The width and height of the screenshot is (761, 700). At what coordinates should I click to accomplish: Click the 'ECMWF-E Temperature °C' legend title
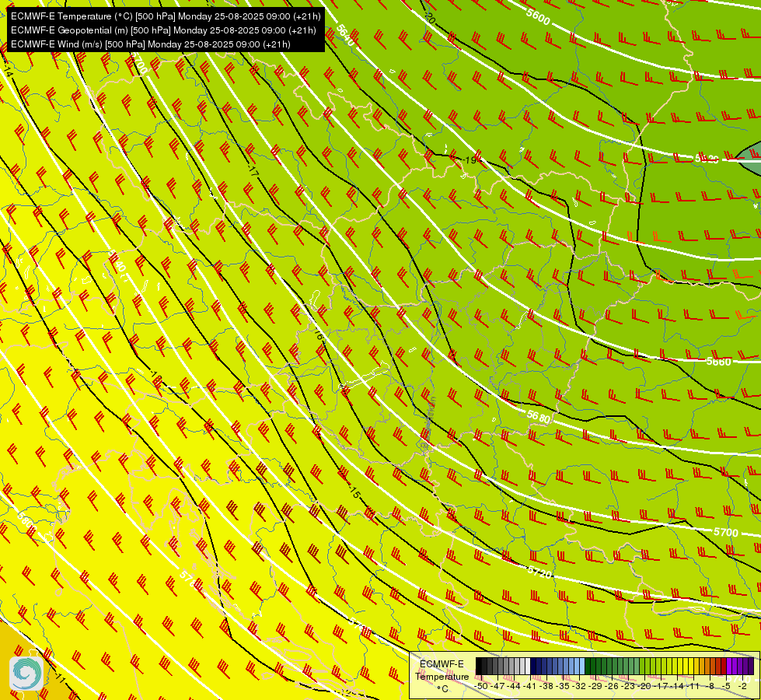pyautogui.click(x=442, y=676)
